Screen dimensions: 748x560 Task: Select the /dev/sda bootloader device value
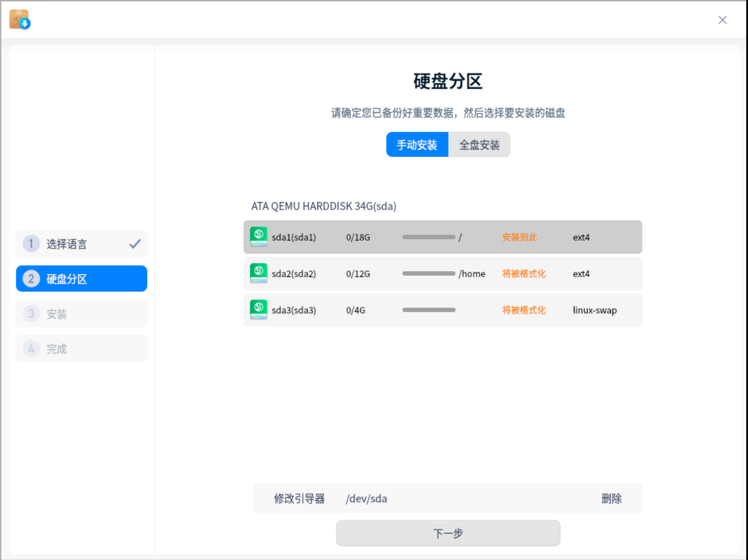tap(366, 499)
